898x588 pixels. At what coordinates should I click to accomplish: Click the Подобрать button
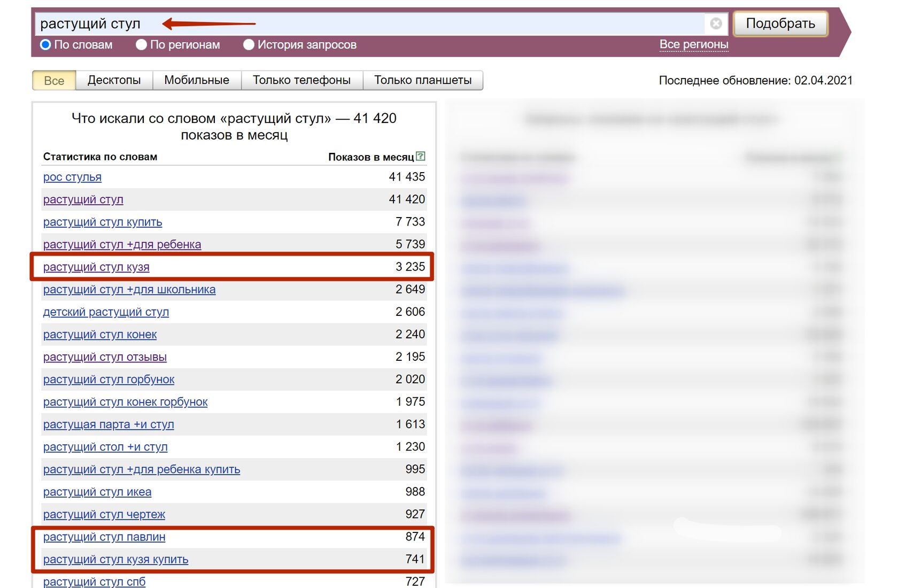click(x=780, y=24)
